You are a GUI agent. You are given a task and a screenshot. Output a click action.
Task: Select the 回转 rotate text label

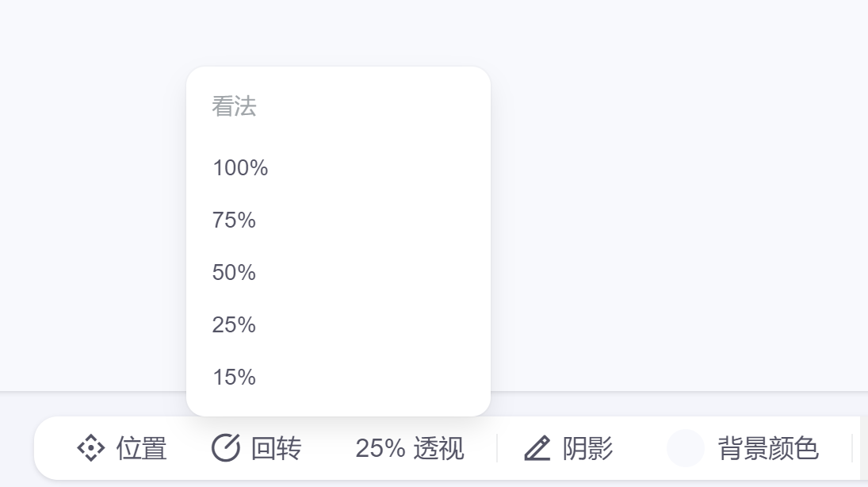(276, 448)
